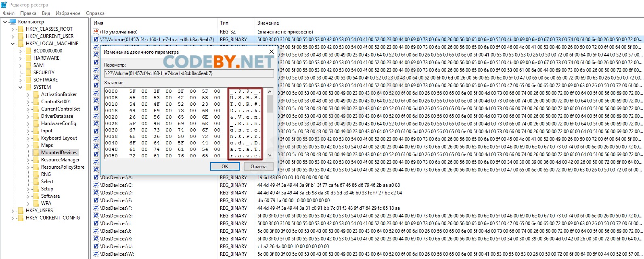
Task: Select the Software key under SYSTEM
Action: coord(50,196)
